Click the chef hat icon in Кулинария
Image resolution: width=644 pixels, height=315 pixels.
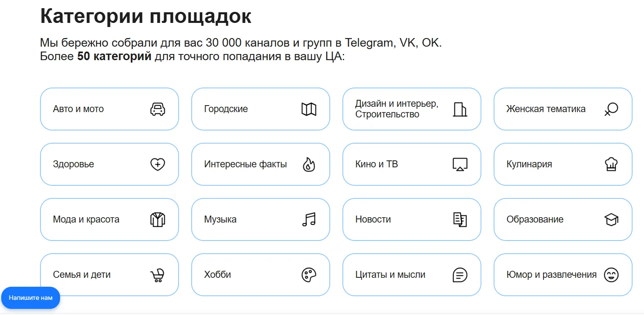[611, 164]
